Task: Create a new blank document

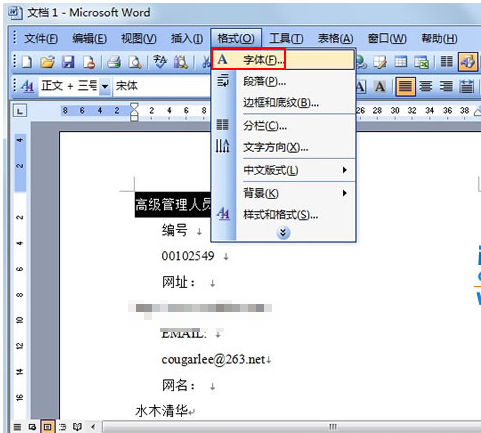Action: tap(27, 62)
